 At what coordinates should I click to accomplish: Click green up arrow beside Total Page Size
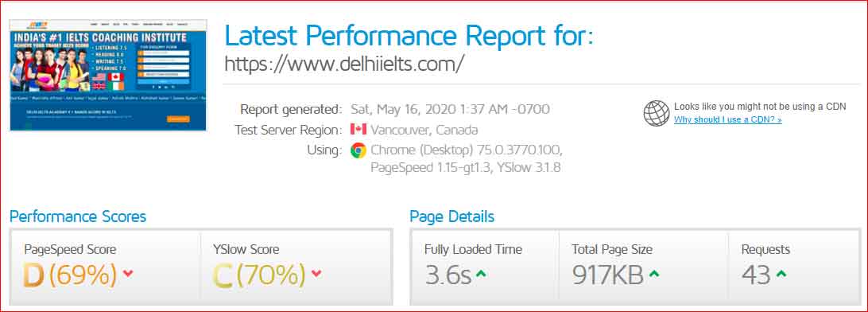tap(653, 274)
